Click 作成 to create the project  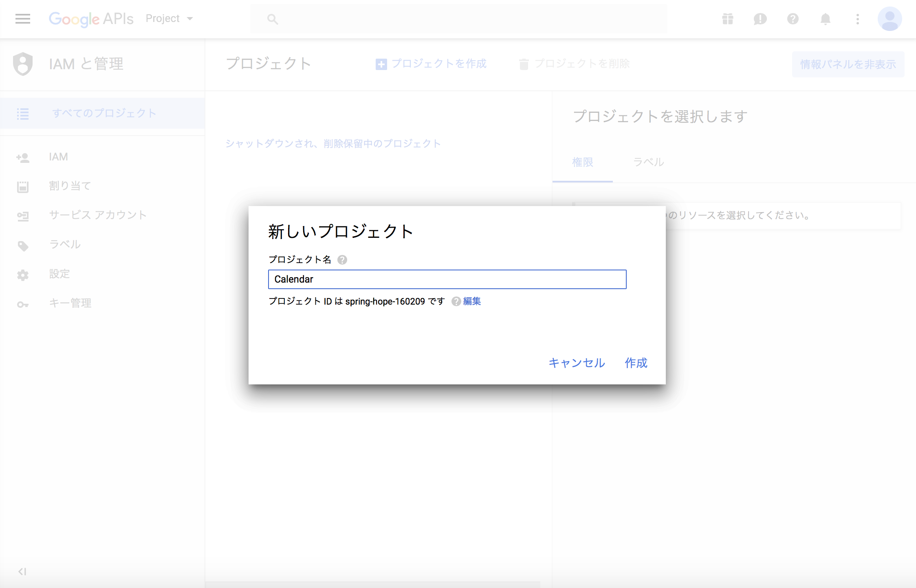pyautogui.click(x=636, y=363)
